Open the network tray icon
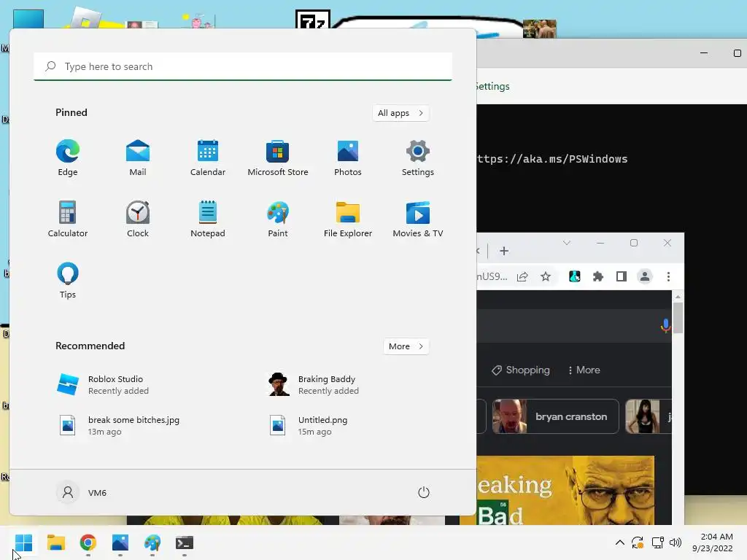747x560 pixels. point(657,542)
